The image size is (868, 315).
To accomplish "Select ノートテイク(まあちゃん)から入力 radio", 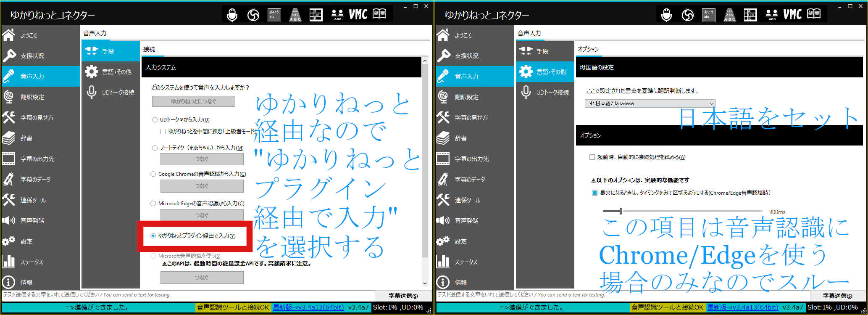I will [155, 148].
